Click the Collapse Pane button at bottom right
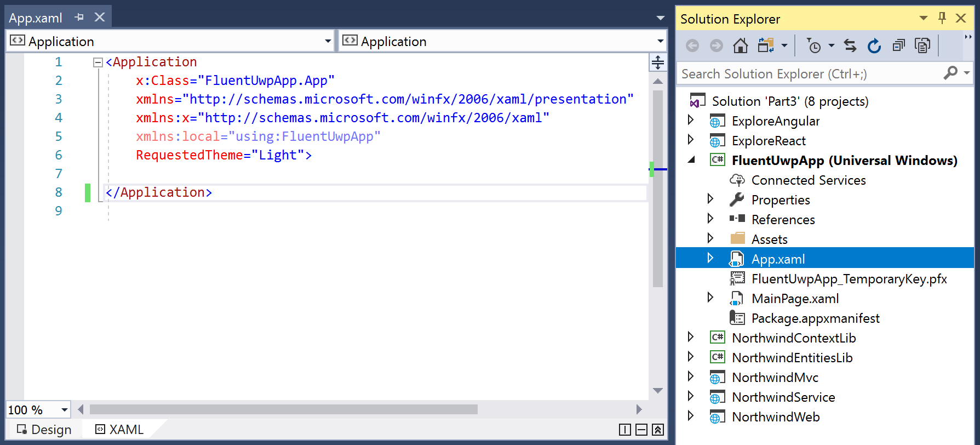 pyautogui.click(x=658, y=430)
